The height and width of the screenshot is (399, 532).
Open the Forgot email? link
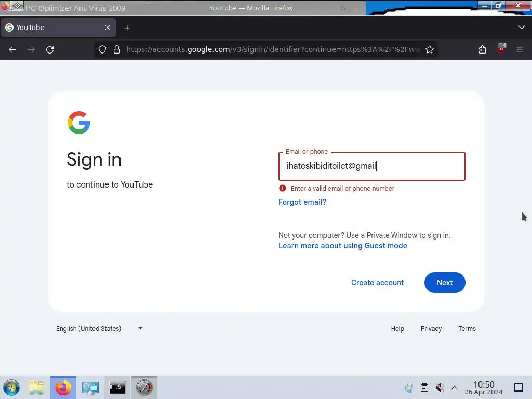click(302, 202)
